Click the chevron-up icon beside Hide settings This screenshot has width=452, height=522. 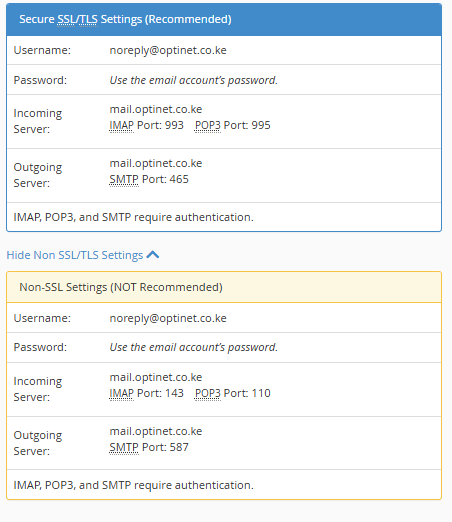click(153, 255)
